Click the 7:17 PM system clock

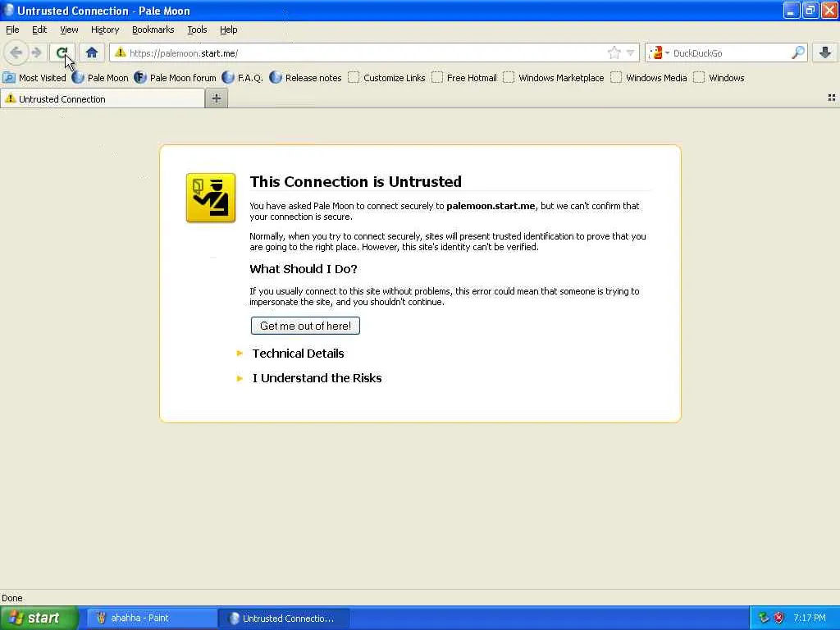(x=810, y=619)
